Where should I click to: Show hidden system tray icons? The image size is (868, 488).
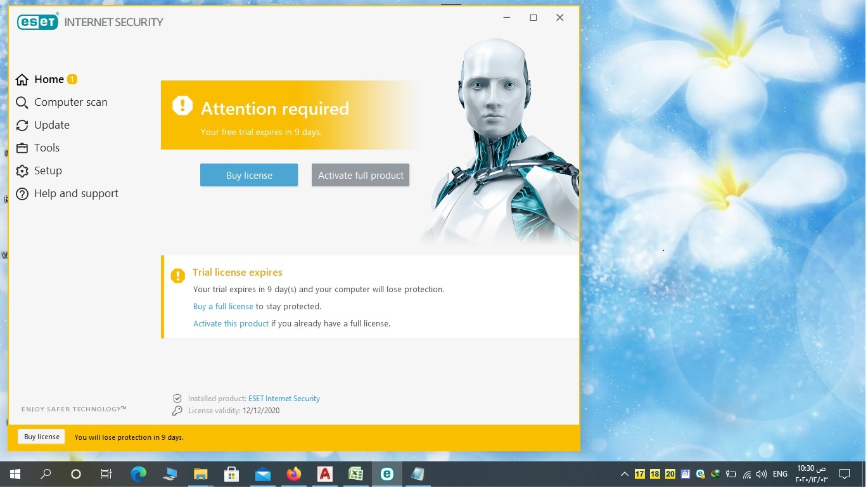(625, 474)
